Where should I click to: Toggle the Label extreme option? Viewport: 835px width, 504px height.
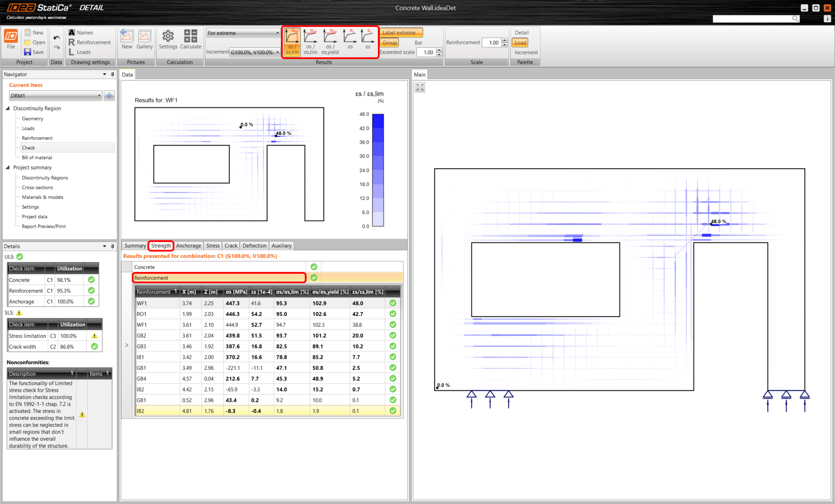pyautogui.click(x=401, y=33)
